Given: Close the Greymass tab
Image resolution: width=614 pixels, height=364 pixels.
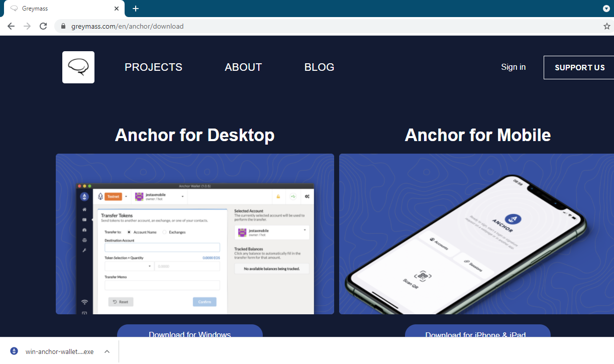Looking at the screenshot, I should (x=117, y=9).
